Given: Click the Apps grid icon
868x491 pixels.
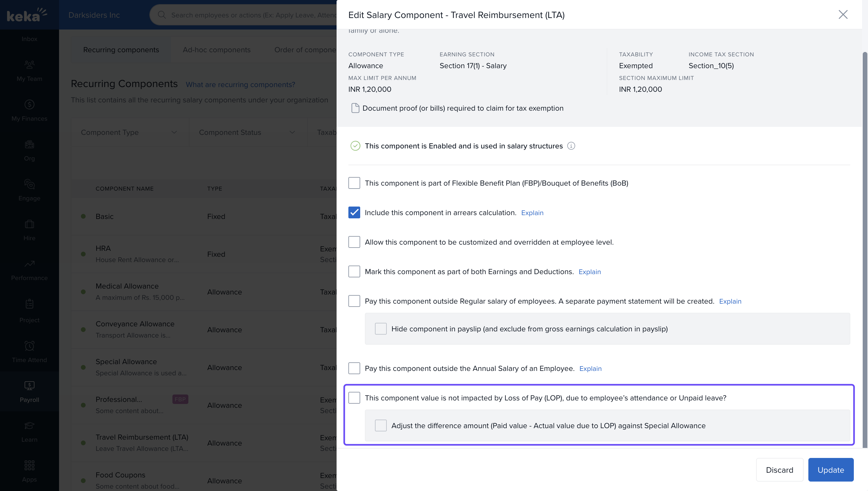Looking at the screenshot, I should point(29,465).
